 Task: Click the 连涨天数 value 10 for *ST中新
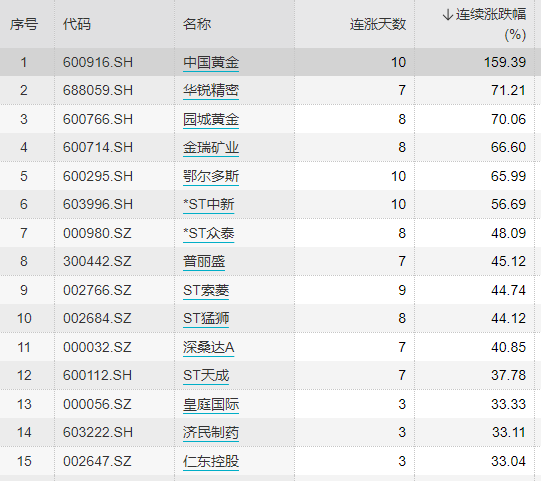[399, 204]
